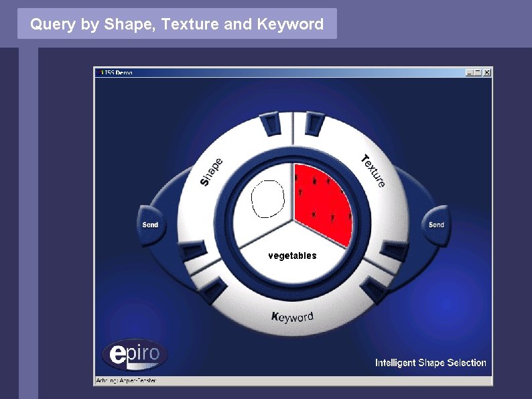Close the ISS Demo window
532x399 pixels.
pos(487,72)
